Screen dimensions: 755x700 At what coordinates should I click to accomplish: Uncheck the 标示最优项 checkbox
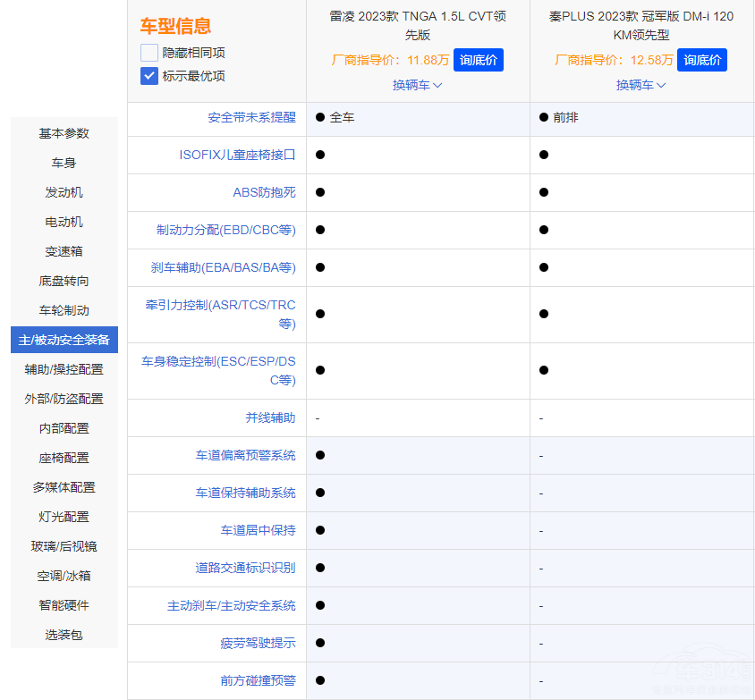(x=149, y=76)
